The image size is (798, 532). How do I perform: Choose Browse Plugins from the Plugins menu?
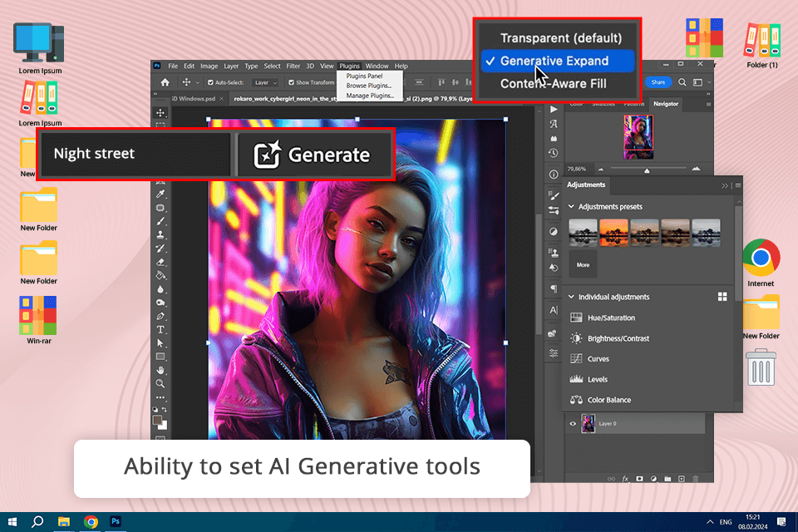coord(369,86)
